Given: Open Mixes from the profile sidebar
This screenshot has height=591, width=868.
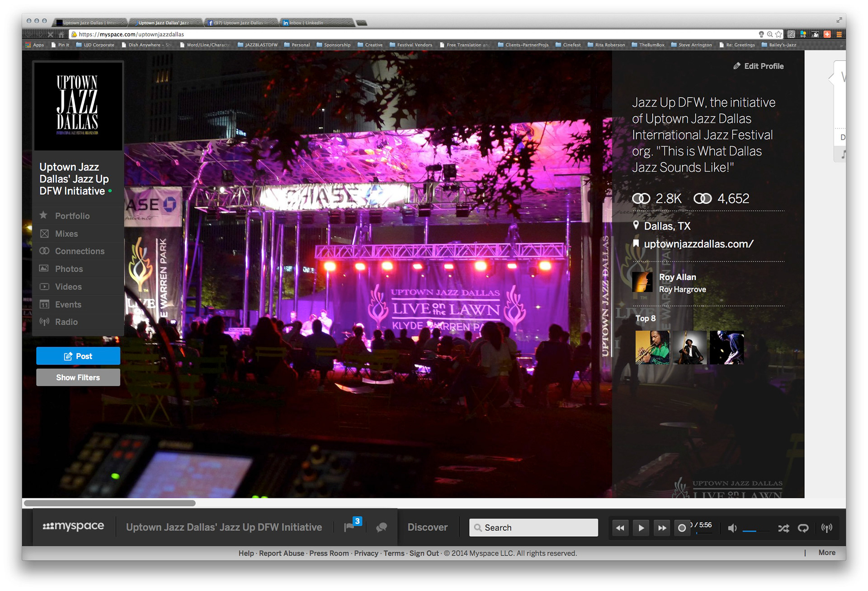Looking at the screenshot, I should coord(78,233).
